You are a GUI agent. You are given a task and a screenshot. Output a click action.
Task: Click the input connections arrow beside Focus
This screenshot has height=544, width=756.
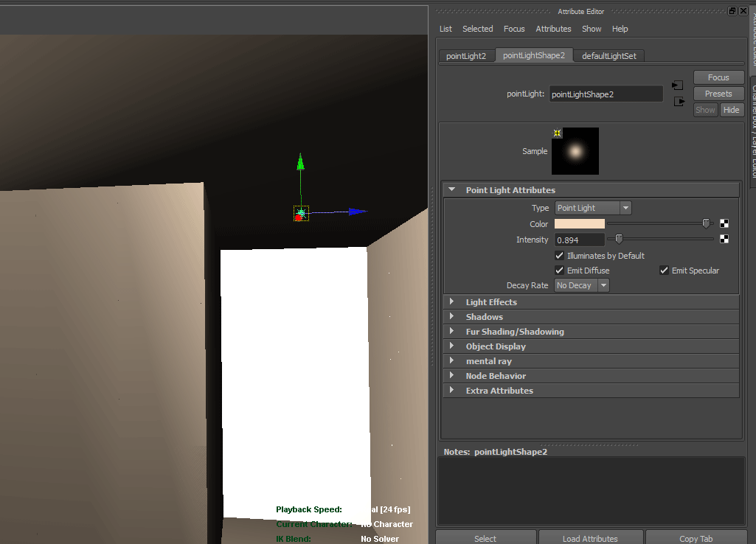(x=677, y=85)
